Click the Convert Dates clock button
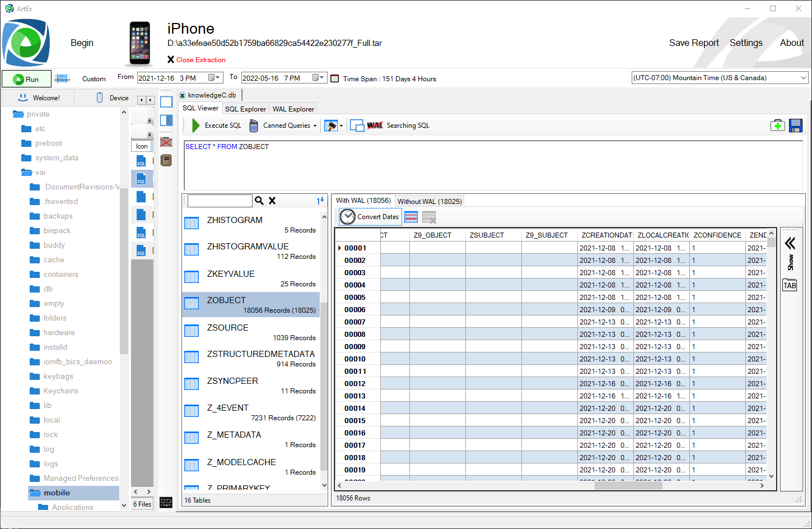Screen dimensions: 812x529 coord(370,217)
